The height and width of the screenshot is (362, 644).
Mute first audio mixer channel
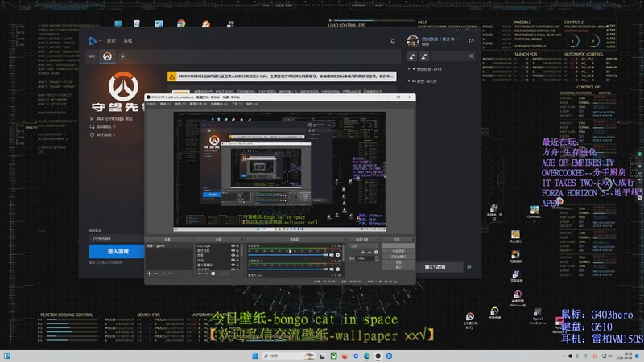332,254
